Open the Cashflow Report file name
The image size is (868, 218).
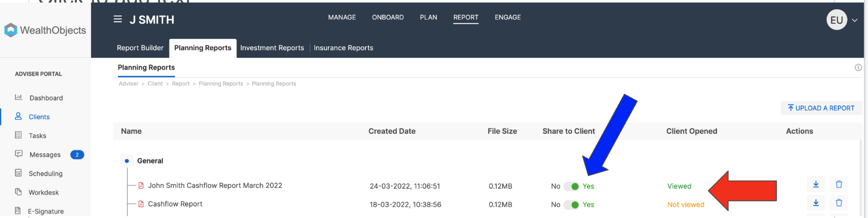pos(175,204)
